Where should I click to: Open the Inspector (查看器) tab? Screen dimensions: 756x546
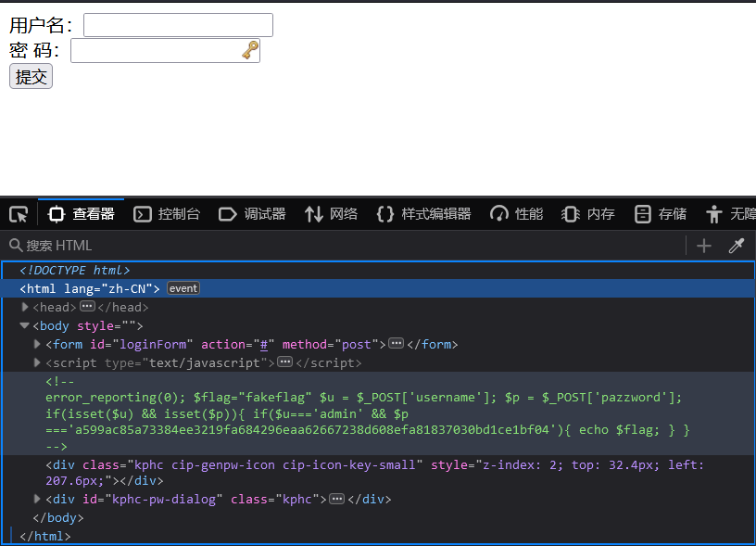pyautogui.click(x=81, y=214)
